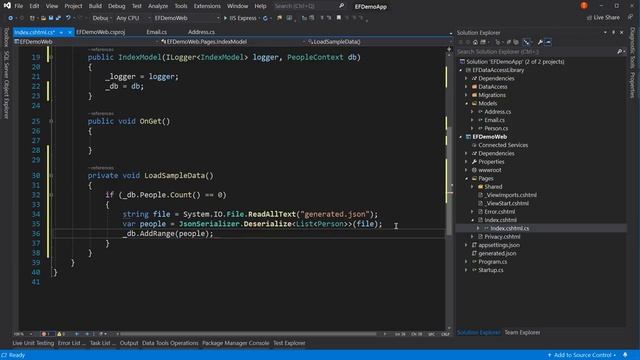Image resolution: width=640 pixels, height=360 pixels.
Task: Open the Debug configuration dropdown
Action: pyautogui.click(x=101, y=18)
